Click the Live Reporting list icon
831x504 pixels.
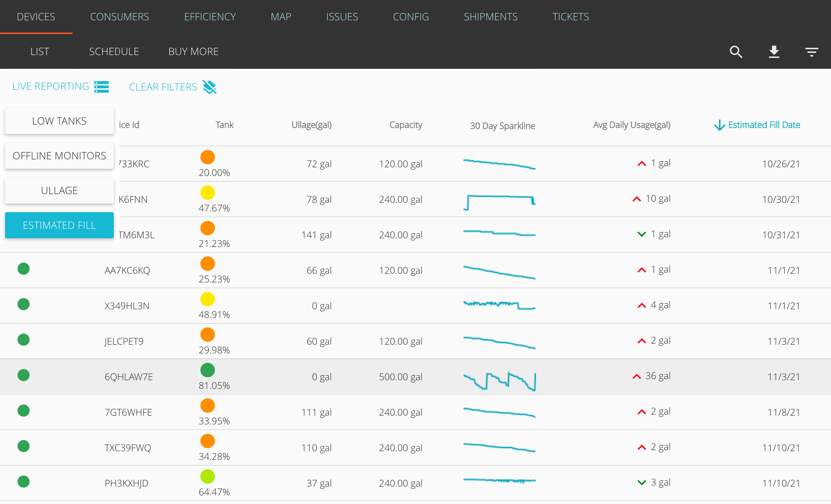pyautogui.click(x=101, y=87)
